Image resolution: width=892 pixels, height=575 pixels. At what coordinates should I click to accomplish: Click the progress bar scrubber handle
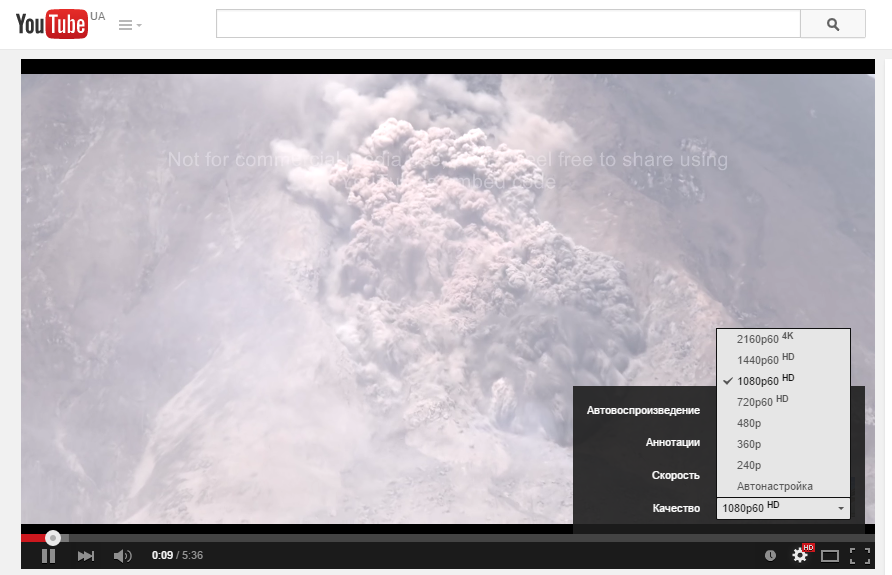pos(53,538)
